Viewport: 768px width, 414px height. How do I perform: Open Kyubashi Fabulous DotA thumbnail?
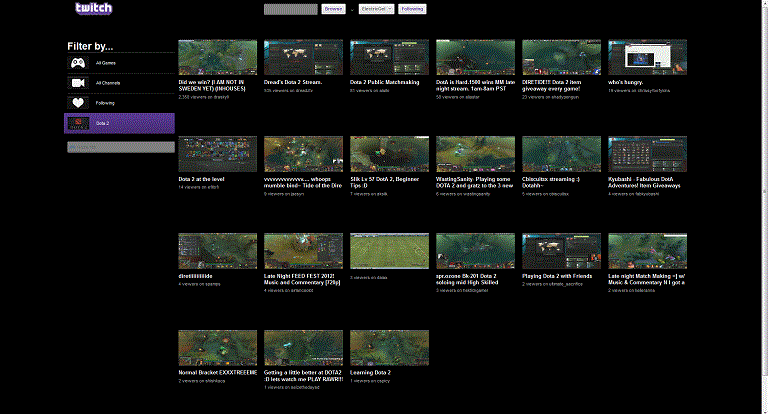[x=648, y=154]
